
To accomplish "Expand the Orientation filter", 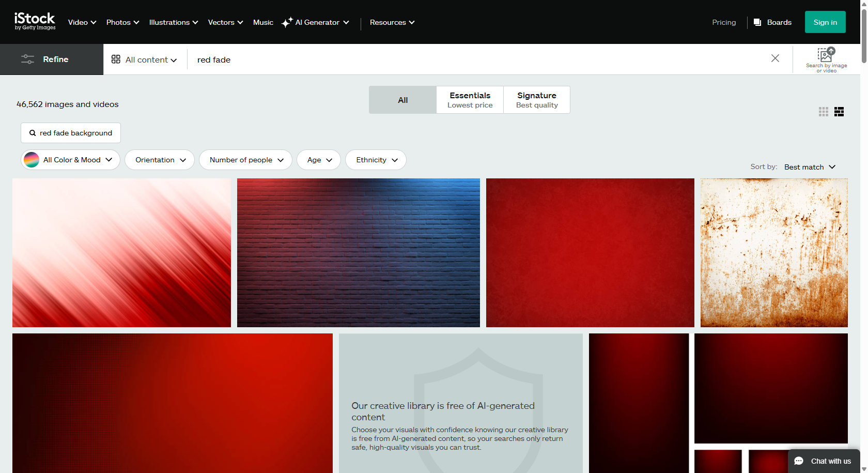I will pos(159,160).
